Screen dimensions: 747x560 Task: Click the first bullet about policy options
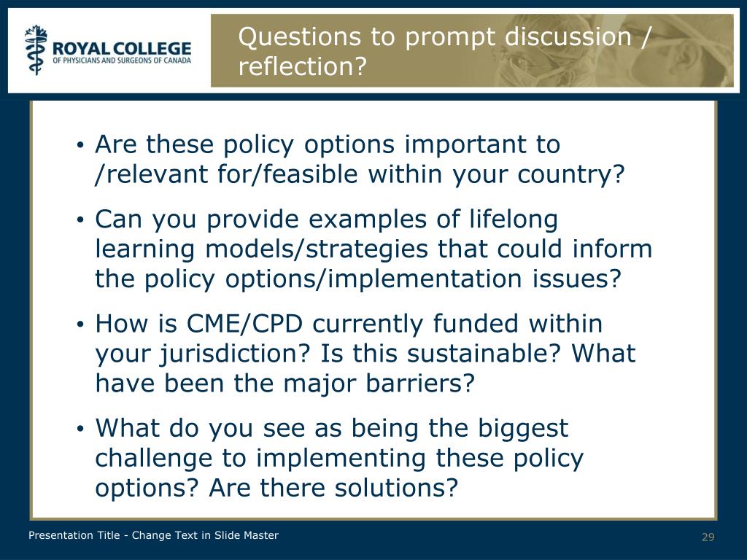pos(359,159)
